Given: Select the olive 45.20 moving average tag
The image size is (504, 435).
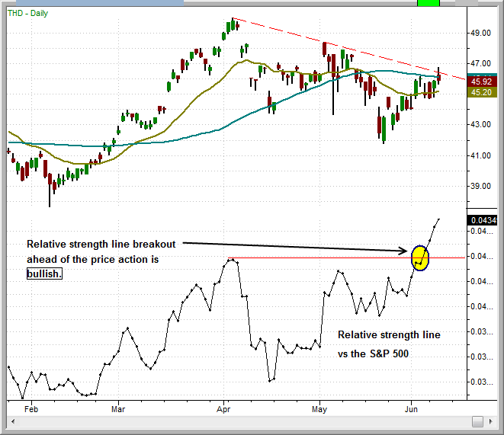Looking at the screenshot, I should point(481,92).
